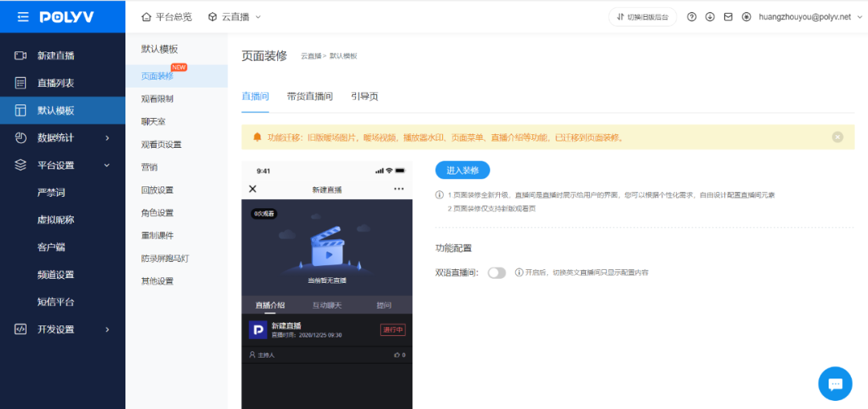
Task: Switch to the 直播间 tab
Action: click(x=256, y=96)
